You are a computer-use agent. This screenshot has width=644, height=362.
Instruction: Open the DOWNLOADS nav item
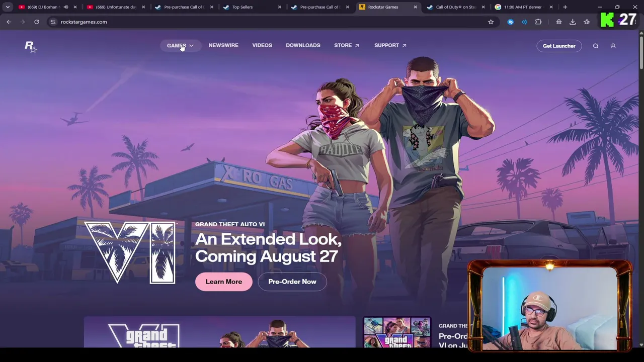303,45
